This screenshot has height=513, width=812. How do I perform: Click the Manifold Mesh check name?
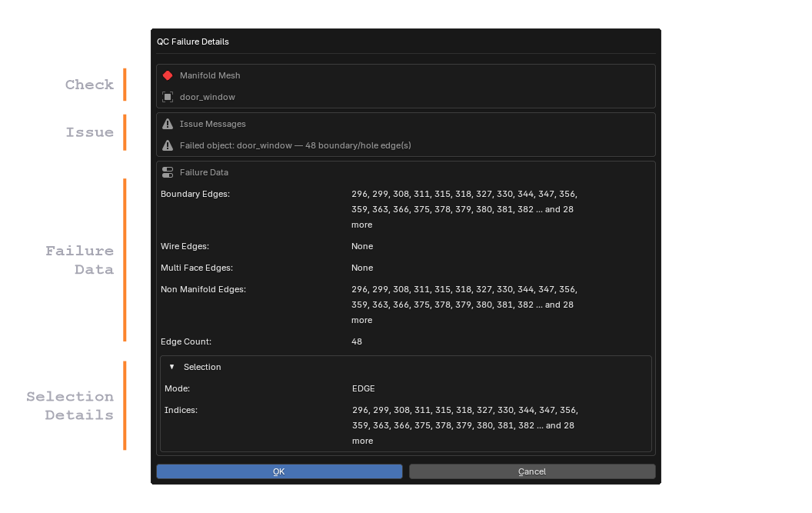pyautogui.click(x=210, y=75)
